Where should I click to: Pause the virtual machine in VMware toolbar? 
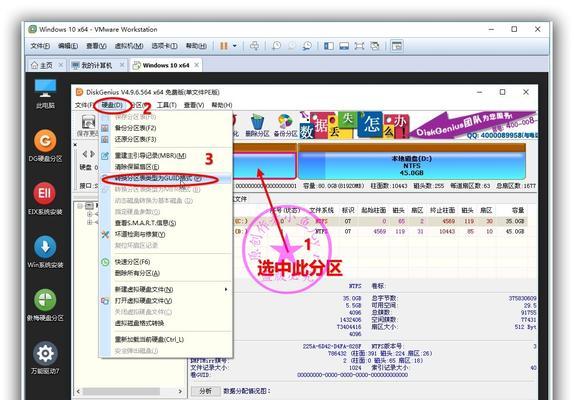pyautogui.click(x=223, y=46)
